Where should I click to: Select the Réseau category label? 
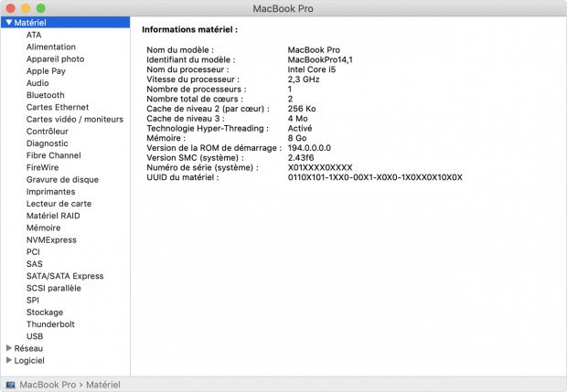click(28, 348)
